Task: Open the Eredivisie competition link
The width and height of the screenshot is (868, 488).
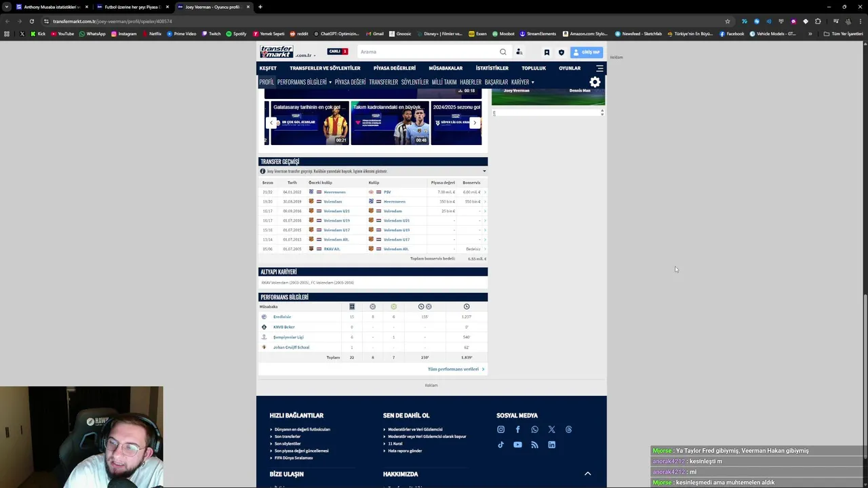Action: click(x=282, y=317)
